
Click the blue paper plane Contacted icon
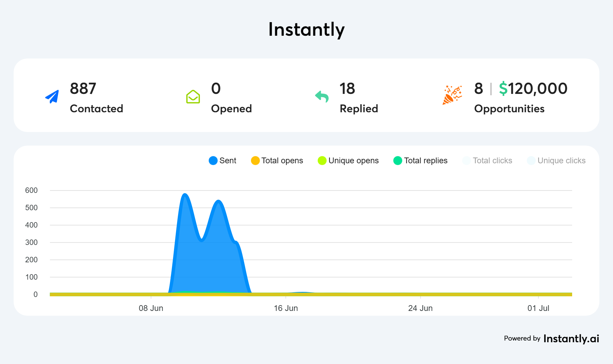[x=52, y=96]
